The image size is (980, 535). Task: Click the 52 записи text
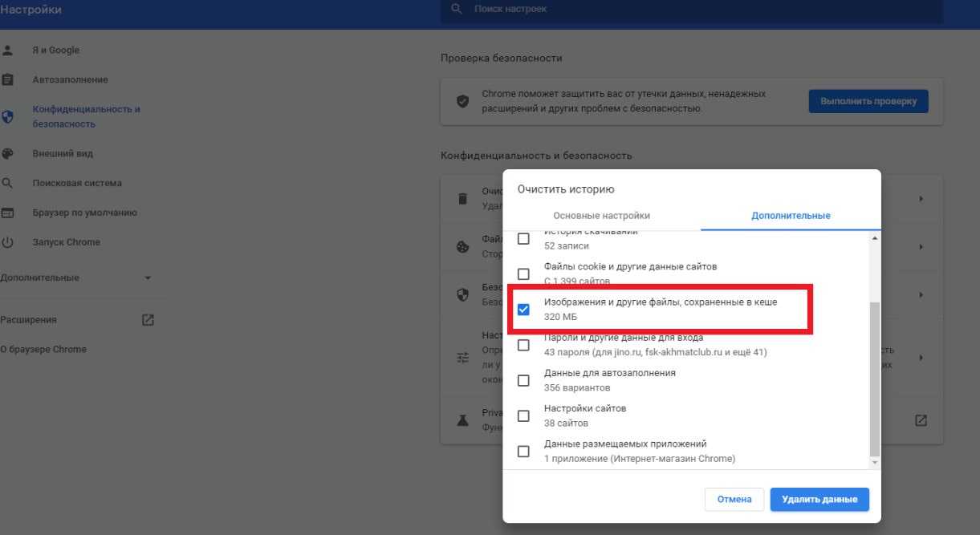click(x=567, y=245)
